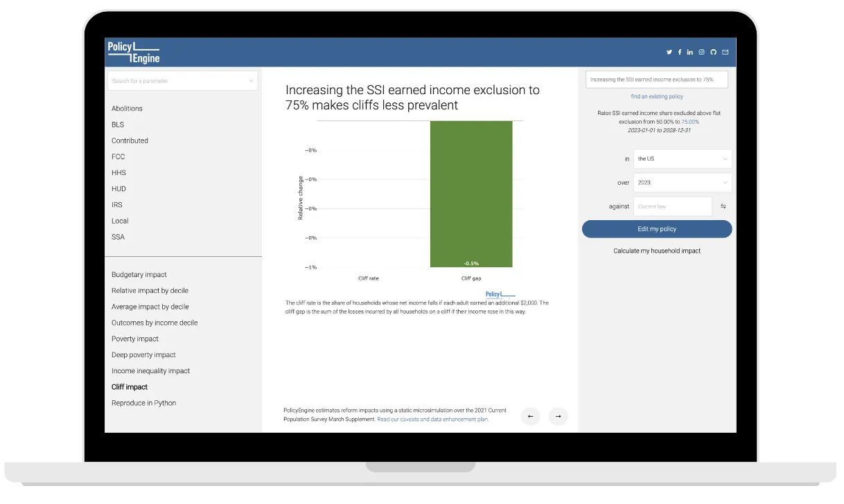Select Budgetary impact in sidebar
Screen dimensions: 844x504
tap(139, 275)
